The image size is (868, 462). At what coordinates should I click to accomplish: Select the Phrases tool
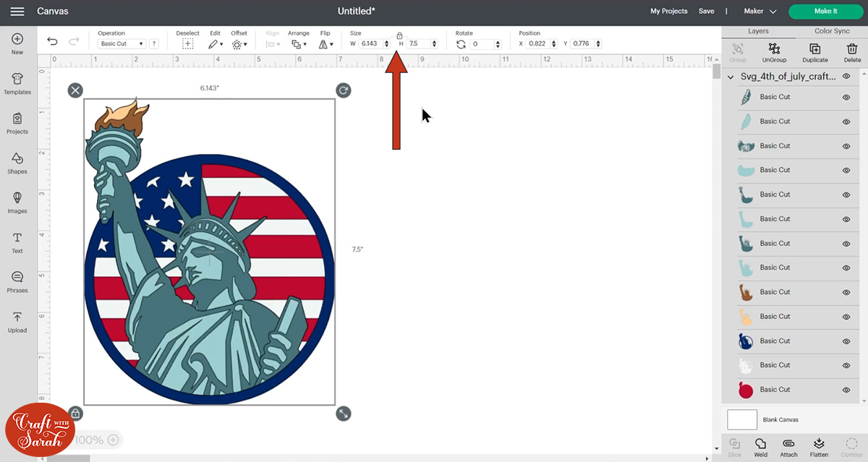[17, 282]
